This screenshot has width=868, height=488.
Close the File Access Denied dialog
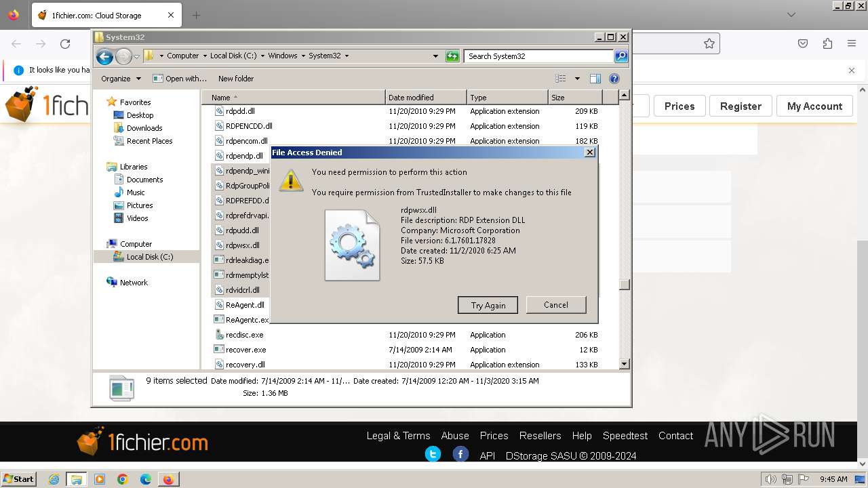[590, 152]
